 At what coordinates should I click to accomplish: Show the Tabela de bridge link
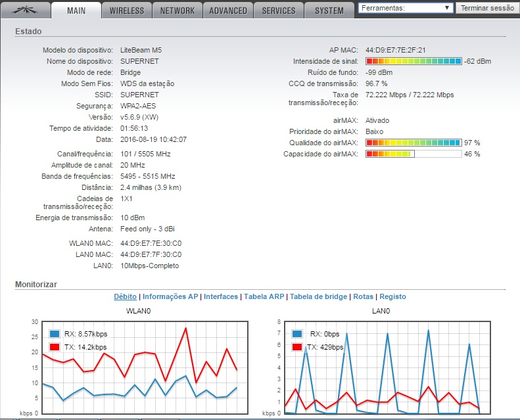pyautogui.click(x=318, y=297)
